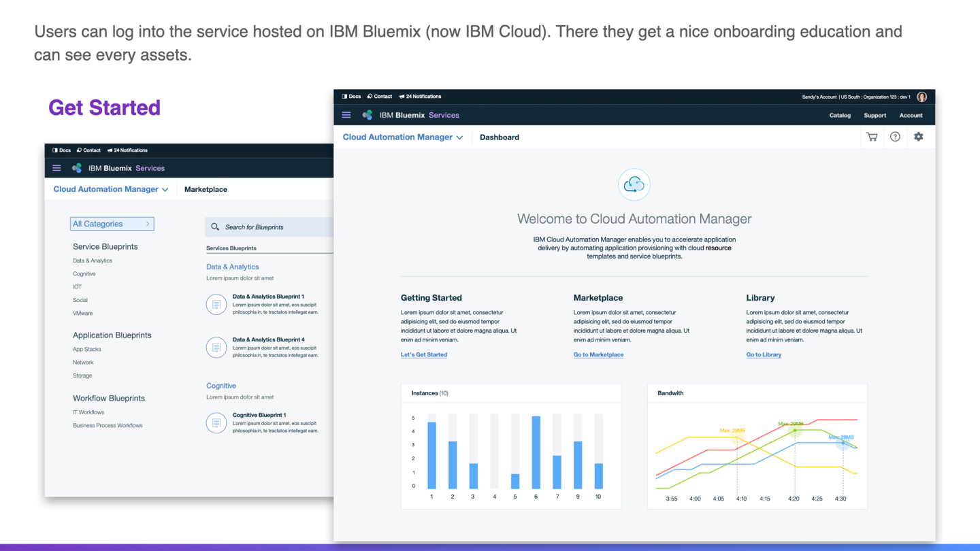Click Instances (10) chart title
Image resolution: width=980 pixels, height=551 pixels.
pyautogui.click(x=429, y=393)
